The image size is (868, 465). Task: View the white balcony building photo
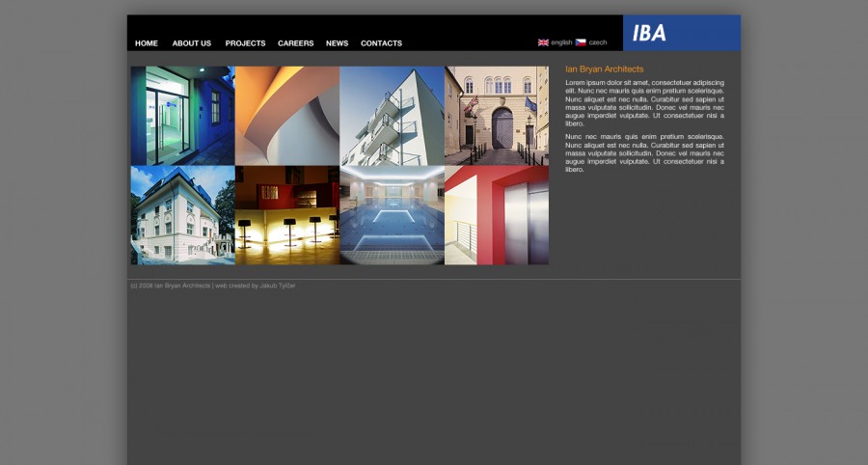392,115
